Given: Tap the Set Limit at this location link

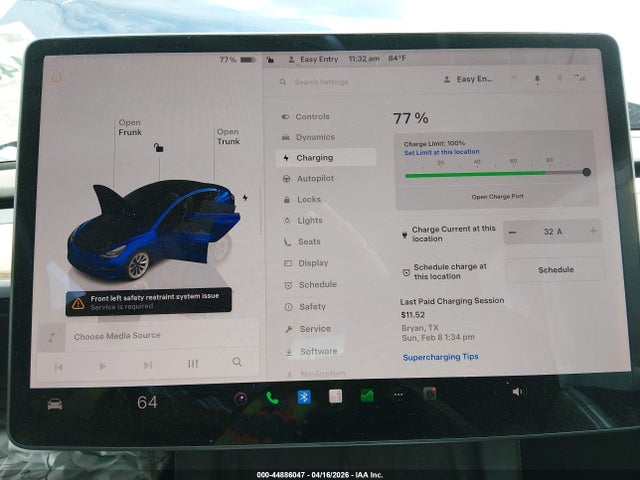Looking at the screenshot, I should click(442, 152).
